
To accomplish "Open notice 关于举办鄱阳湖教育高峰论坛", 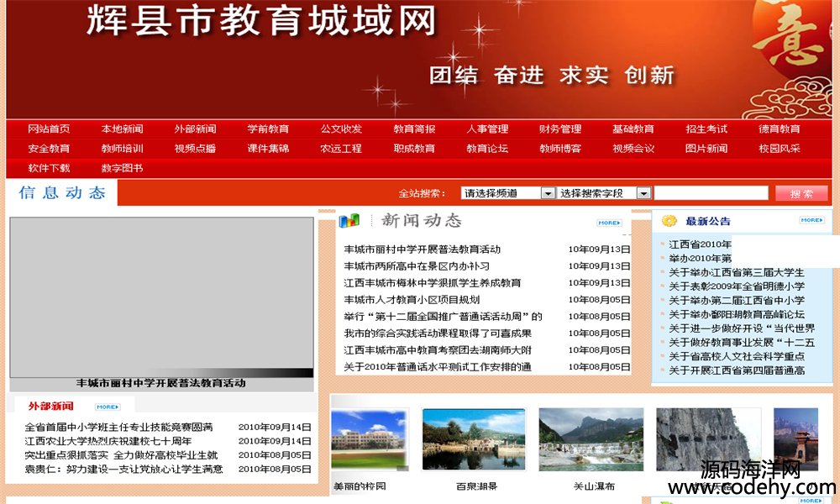I will point(737,314).
